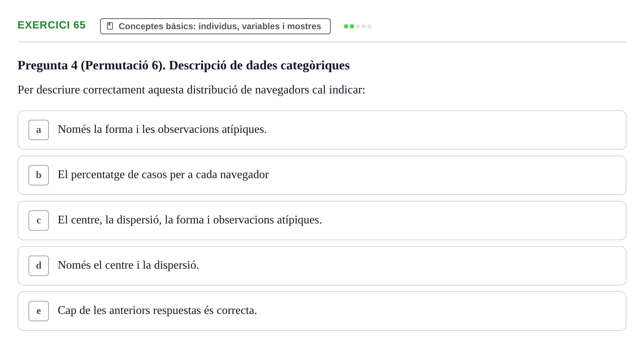Click the 'EXERCICI 65' heading

(x=51, y=25)
